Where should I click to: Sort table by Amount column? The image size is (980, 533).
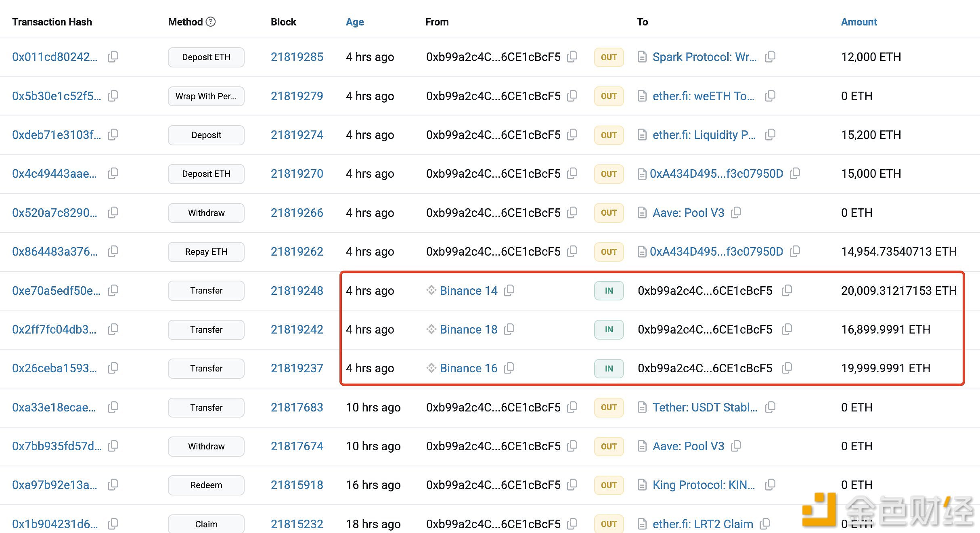pyautogui.click(x=859, y=22)
